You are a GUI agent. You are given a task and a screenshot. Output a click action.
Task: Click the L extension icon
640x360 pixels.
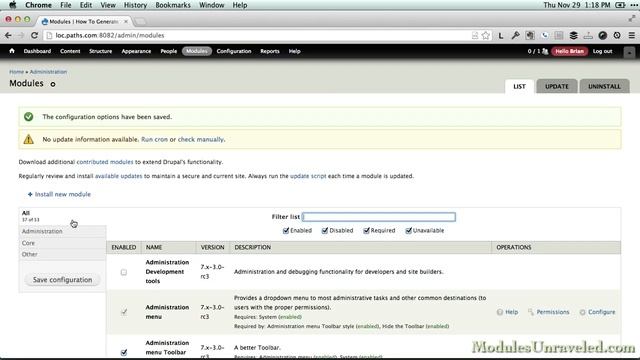(501, 36)
